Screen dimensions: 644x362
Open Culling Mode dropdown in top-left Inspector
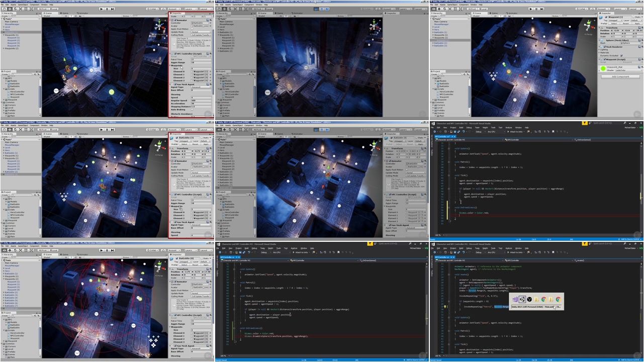201,35
